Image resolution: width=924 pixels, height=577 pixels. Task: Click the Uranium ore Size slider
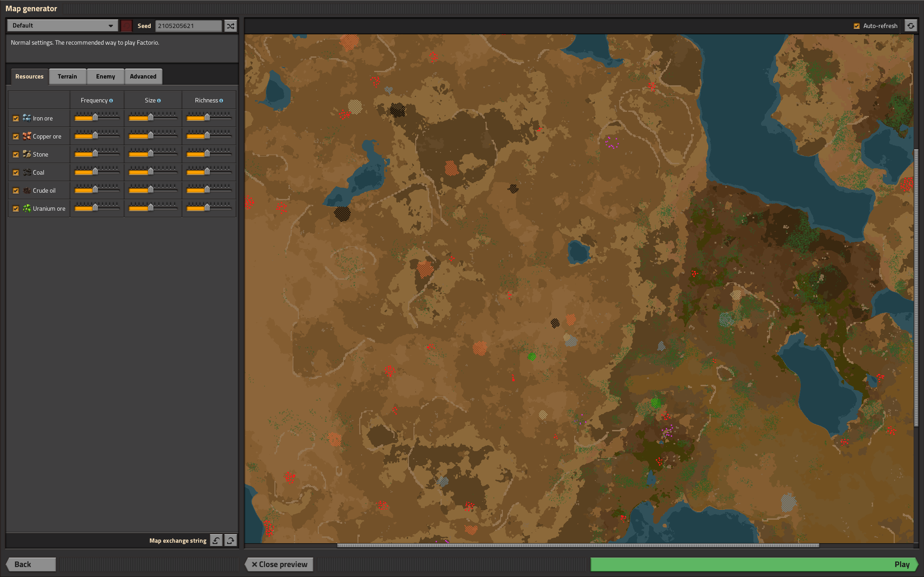point(153,208)
